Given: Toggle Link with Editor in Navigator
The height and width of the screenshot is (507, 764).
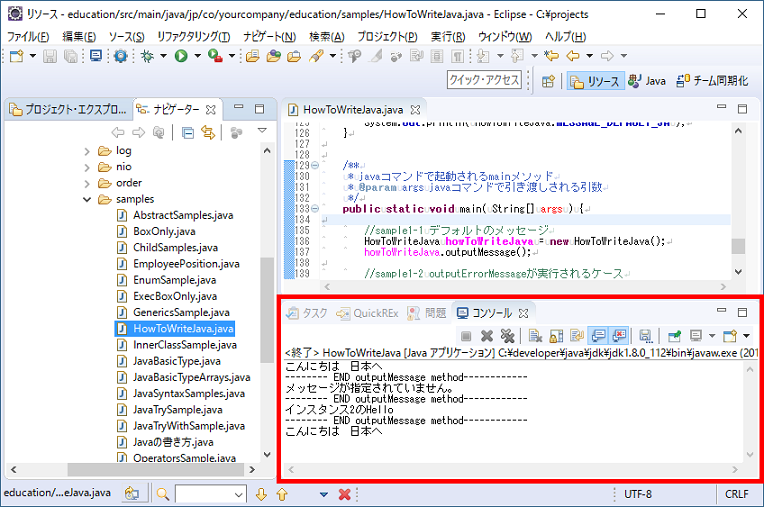Looking at the screenshot, I should (x=209, y=132).
